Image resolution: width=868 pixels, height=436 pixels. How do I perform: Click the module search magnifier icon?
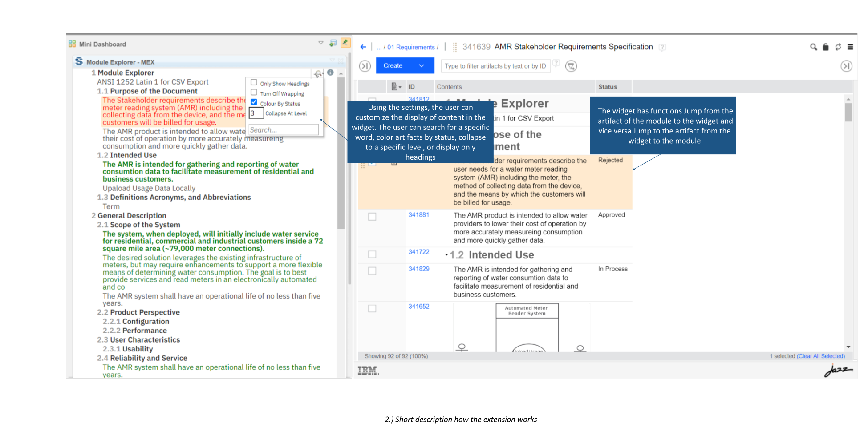[813, 47]
